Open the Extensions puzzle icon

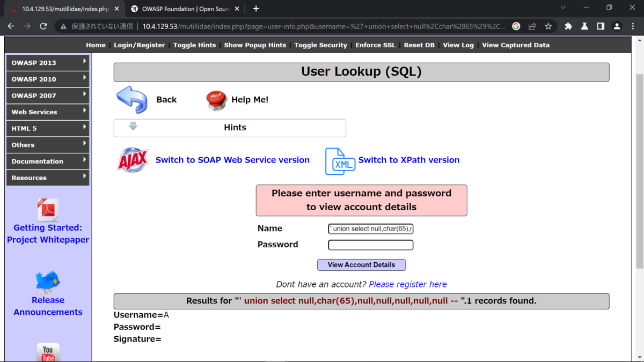click(569, 26)
